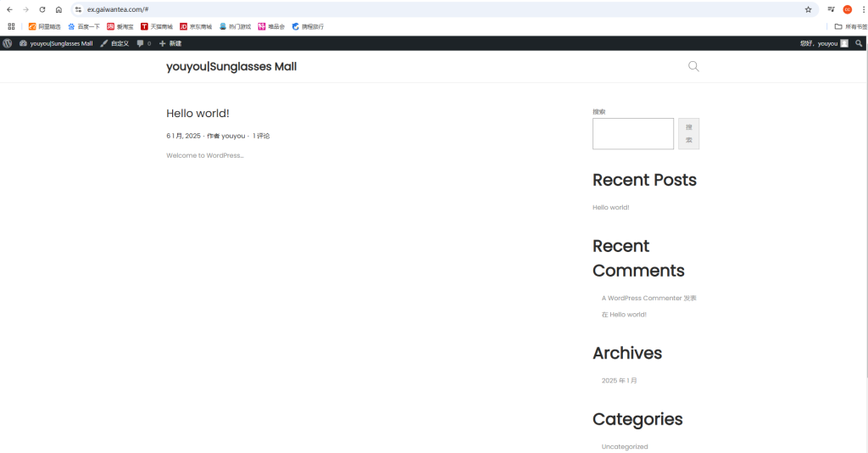Open Chrome apps grid in bookmarks bar
This screenshot has height=453, width=868.
(11, 26)
